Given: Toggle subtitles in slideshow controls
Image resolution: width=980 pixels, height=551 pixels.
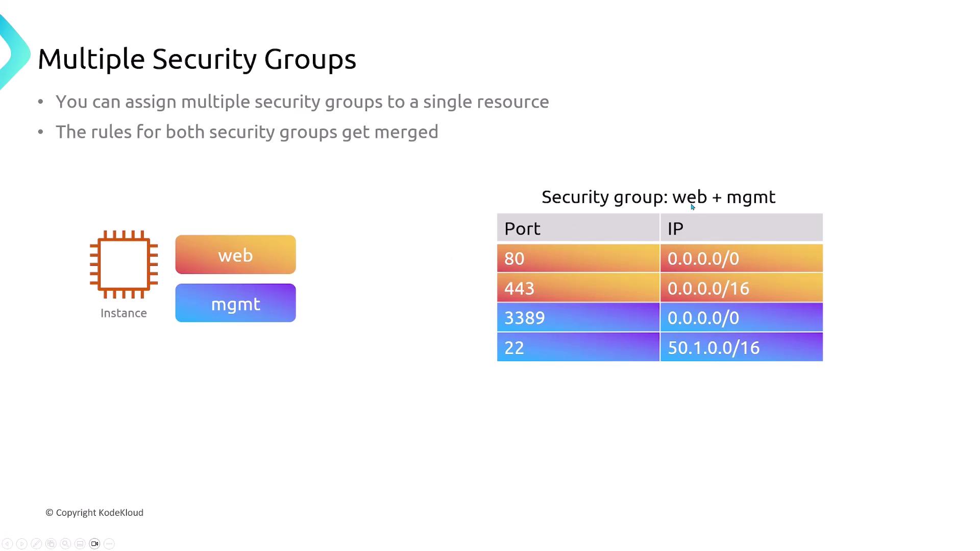Looking at the screenshot, I should 80,544.
